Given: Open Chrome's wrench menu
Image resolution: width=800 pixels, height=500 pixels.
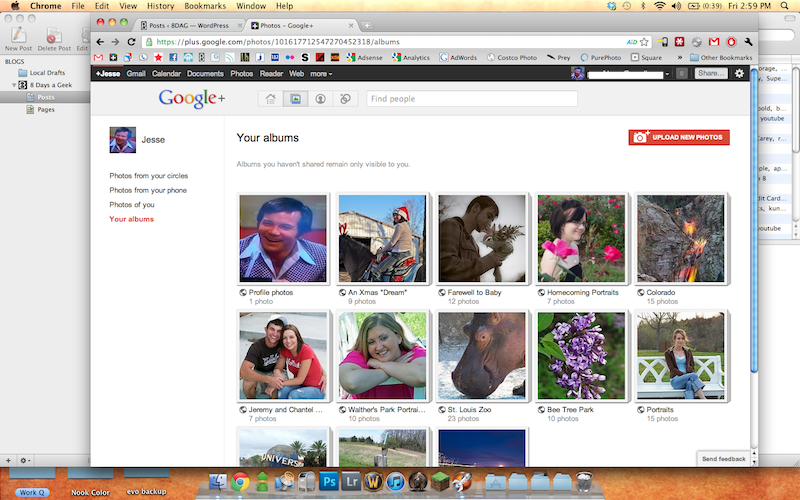Looking at the screenshot, I should point(748,42).
